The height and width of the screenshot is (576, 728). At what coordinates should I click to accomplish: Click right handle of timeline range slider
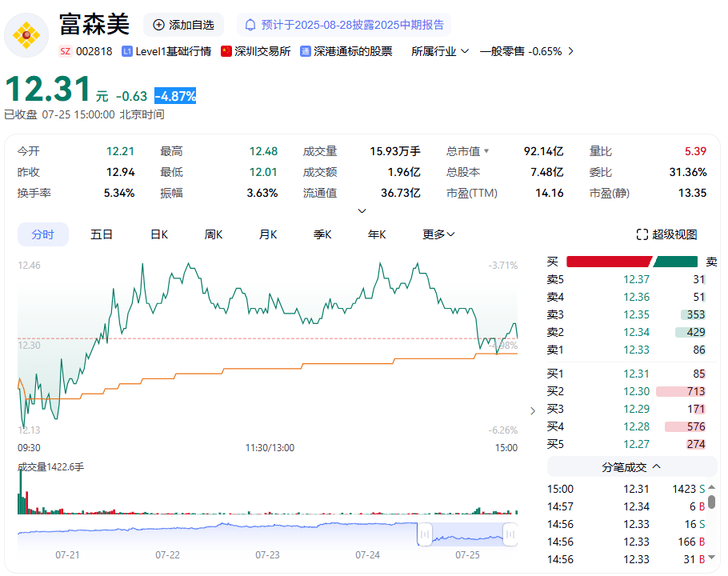[510, 534]
